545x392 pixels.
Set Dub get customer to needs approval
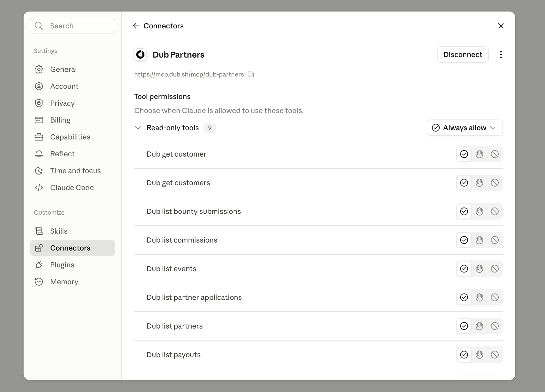tap(479, 154)
